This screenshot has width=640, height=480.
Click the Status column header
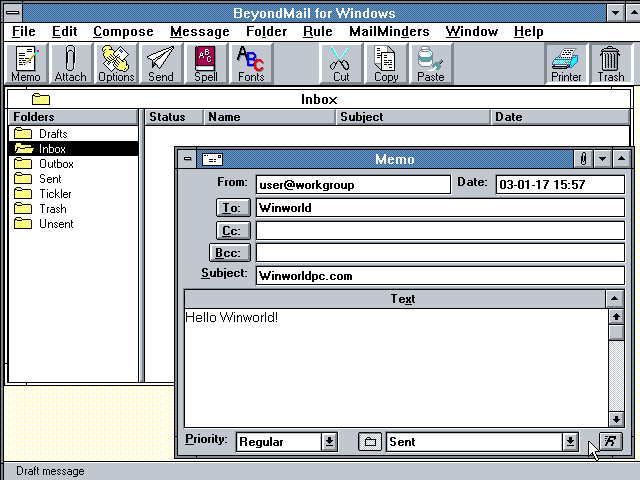pyautogui.click(x=174, y=117)
